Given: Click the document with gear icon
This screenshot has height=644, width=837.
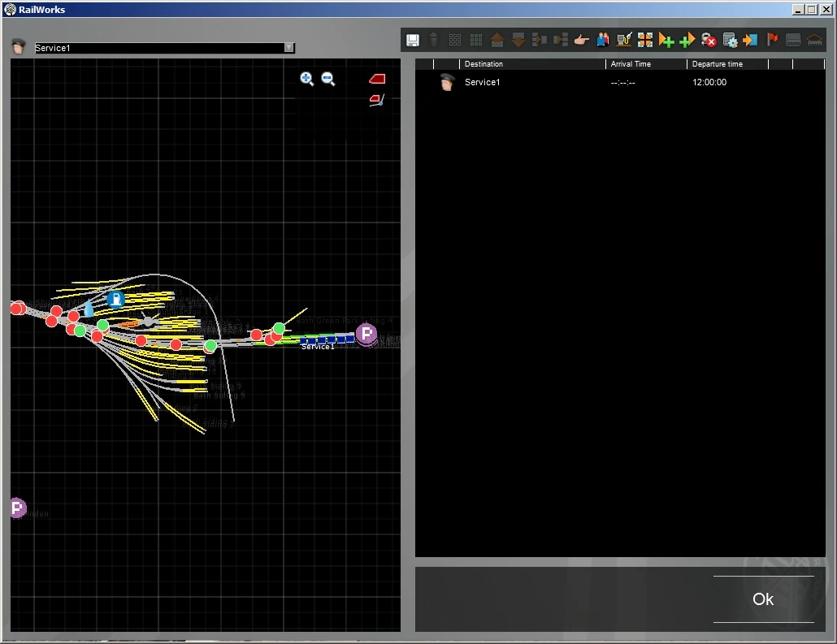Looking at the screenshot, I should 730,40.
